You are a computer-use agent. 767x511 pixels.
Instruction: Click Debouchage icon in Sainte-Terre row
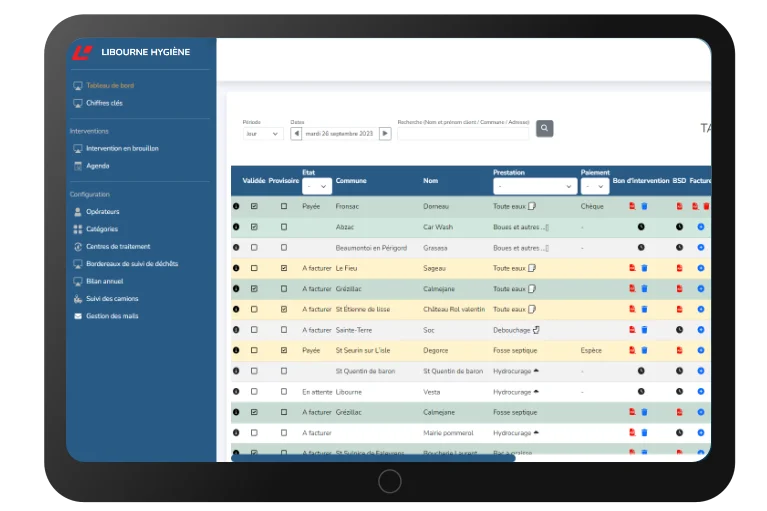(x=536, y=330)
